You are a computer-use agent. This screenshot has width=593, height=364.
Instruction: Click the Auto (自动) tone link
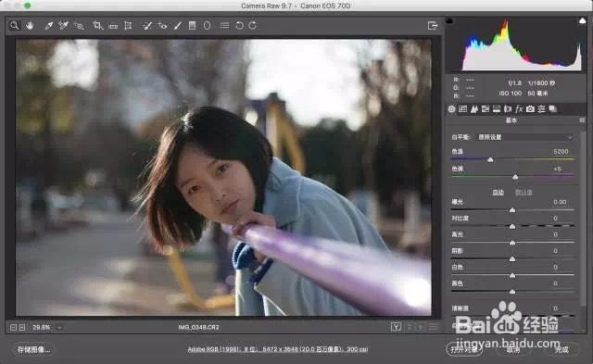pos(498,193)
